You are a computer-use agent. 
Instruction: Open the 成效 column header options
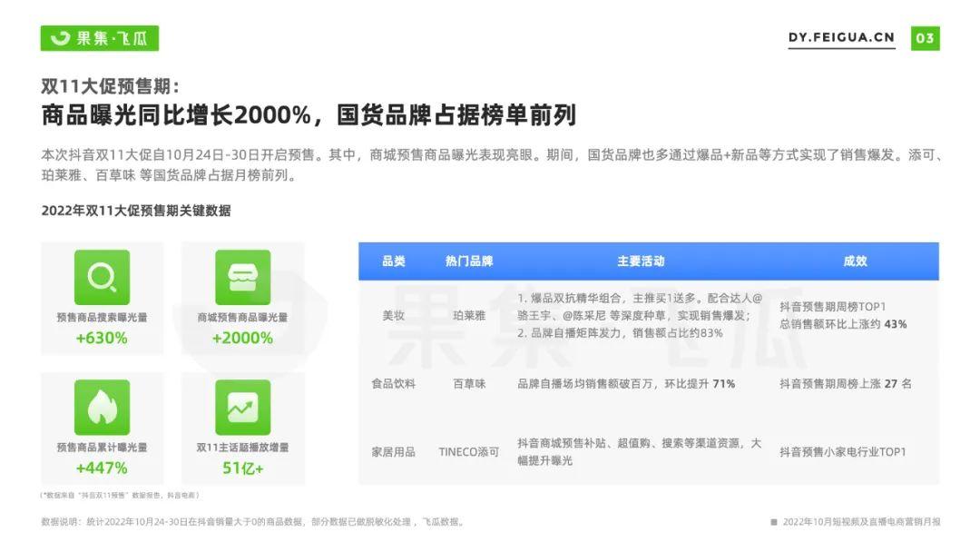(855, 262)
